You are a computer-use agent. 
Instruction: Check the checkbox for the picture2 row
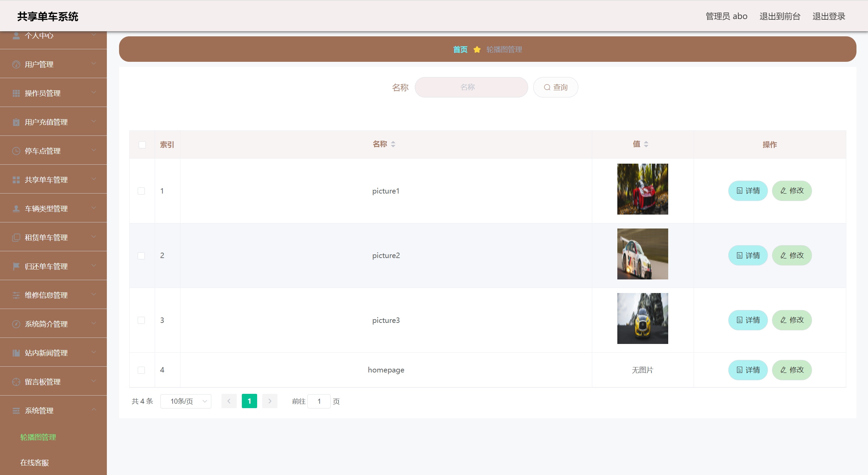[x=141, y=256]
